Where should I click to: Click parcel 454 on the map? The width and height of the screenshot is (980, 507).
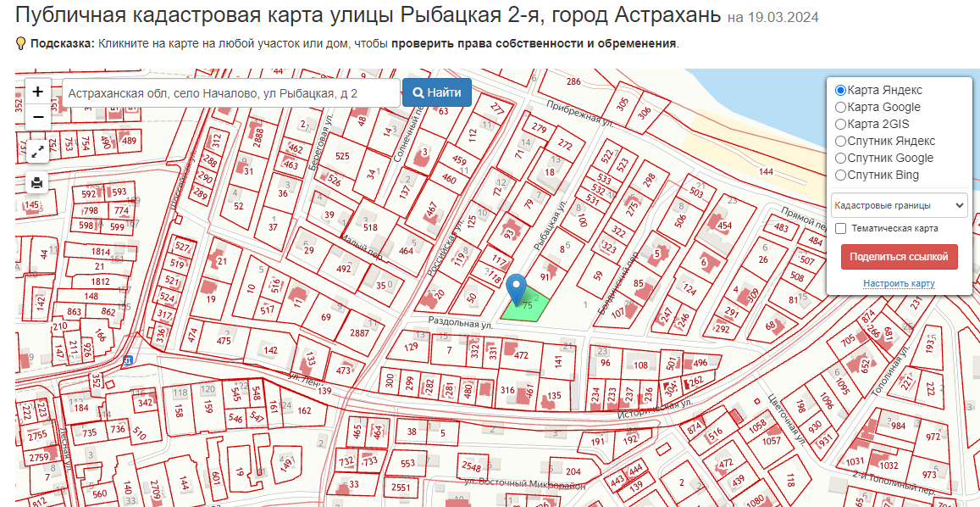click(x=724, y=226)
